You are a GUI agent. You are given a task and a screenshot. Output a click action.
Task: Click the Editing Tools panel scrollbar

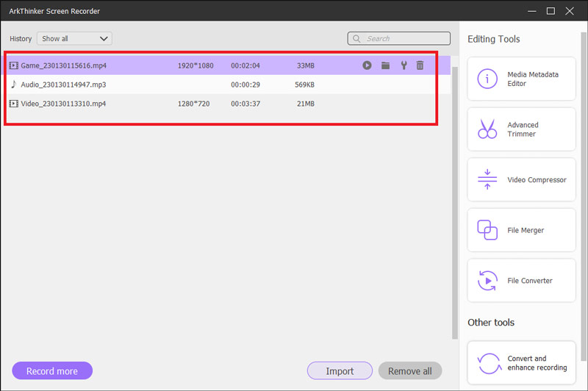coord(584,196)
